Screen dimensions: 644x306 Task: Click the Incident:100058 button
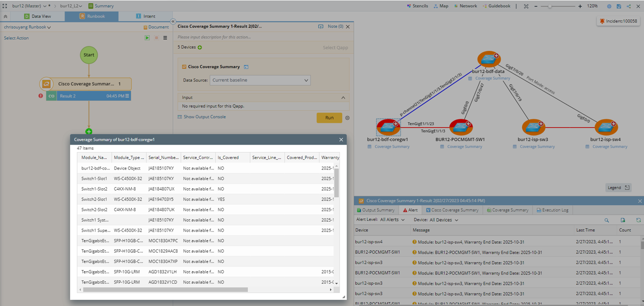pyautogui.click(x=618, y=21)
